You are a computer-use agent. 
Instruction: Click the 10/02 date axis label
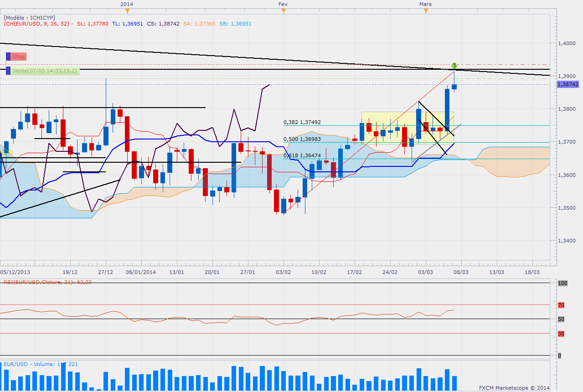point(319,272)
